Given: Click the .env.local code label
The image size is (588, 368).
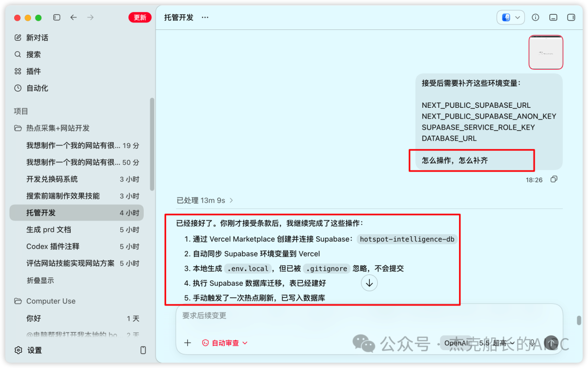Looking at the screenshot, I should 248,268.
